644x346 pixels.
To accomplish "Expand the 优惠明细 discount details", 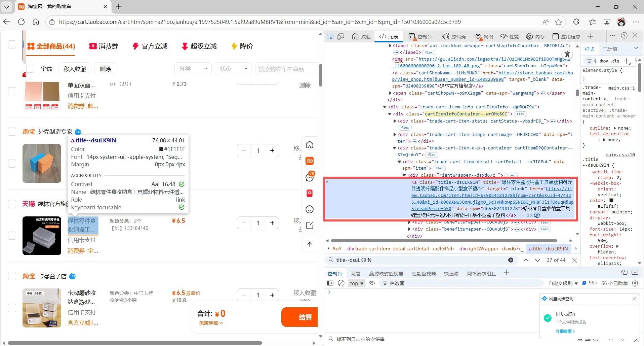I will pyautogui.click(x=211, y=323).
